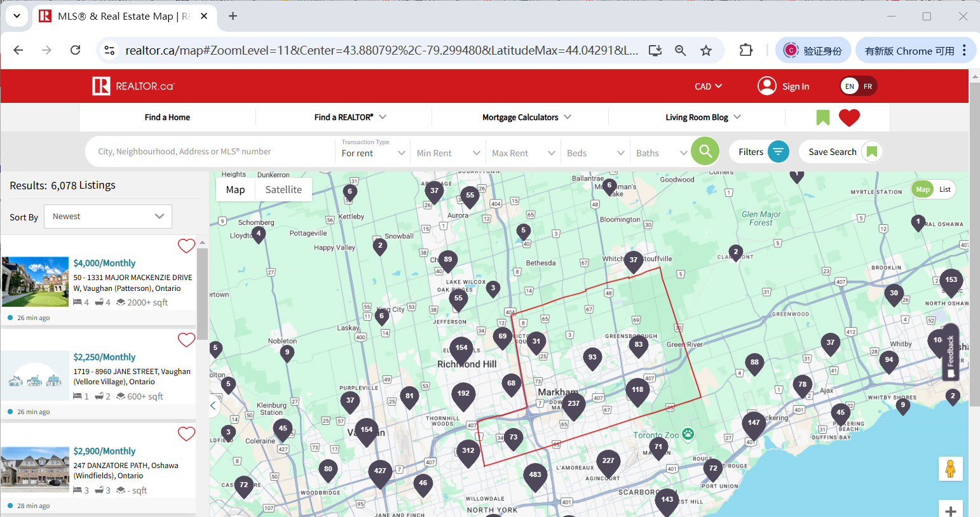Viewport: 980px width, 517px height.
Task: Switch results to List view
Action: tap(945, 189)
